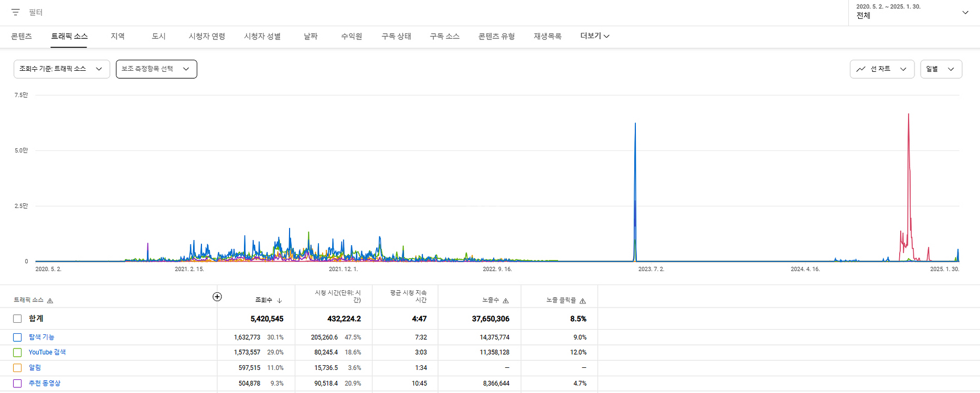Click the total watch time 432,224.2
980x393 pixels.
(344, 319)
